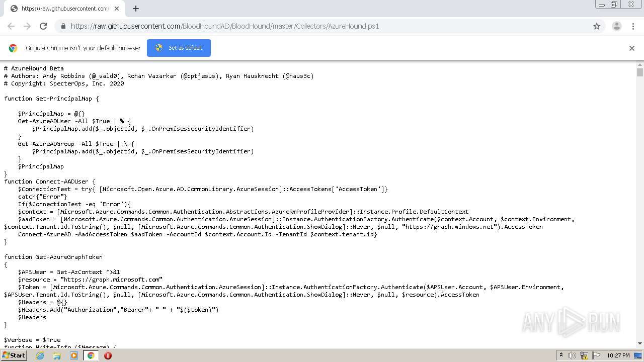Open the Chrome profile avatar menu
644x362 pixels.
(x=617, y=26)
